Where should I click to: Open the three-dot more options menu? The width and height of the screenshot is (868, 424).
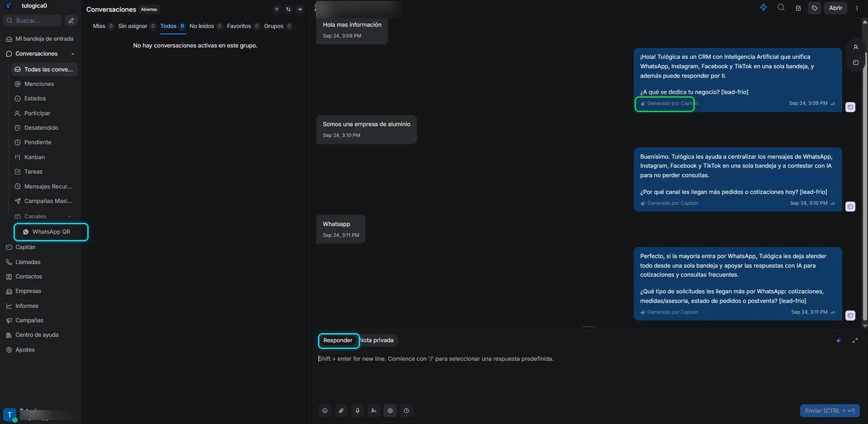857,8
